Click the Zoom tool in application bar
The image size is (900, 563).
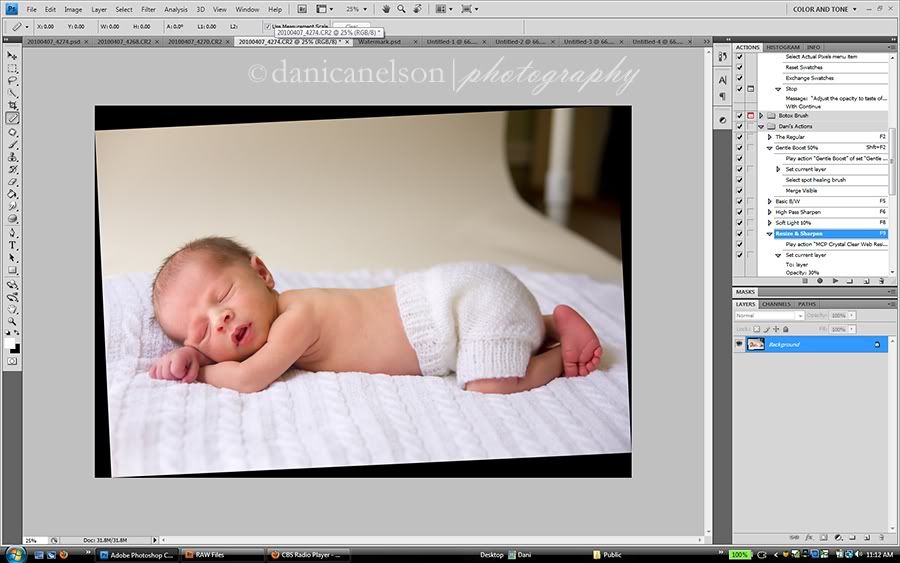(x=400, y=9)
